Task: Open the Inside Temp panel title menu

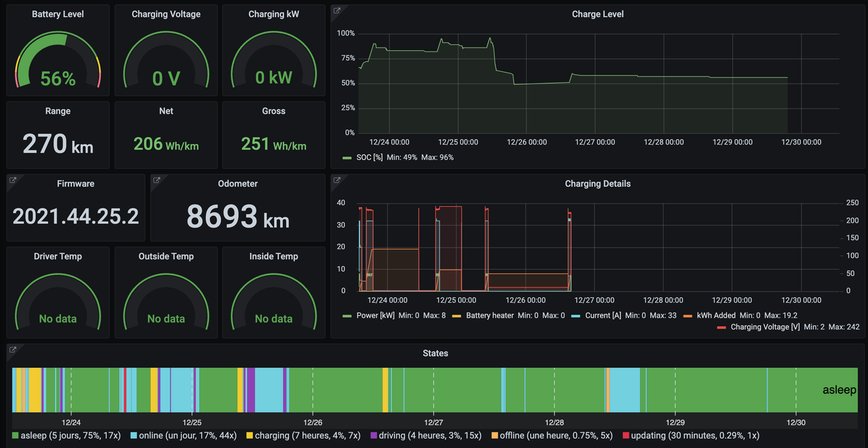Action: click(x=274, y=257)
